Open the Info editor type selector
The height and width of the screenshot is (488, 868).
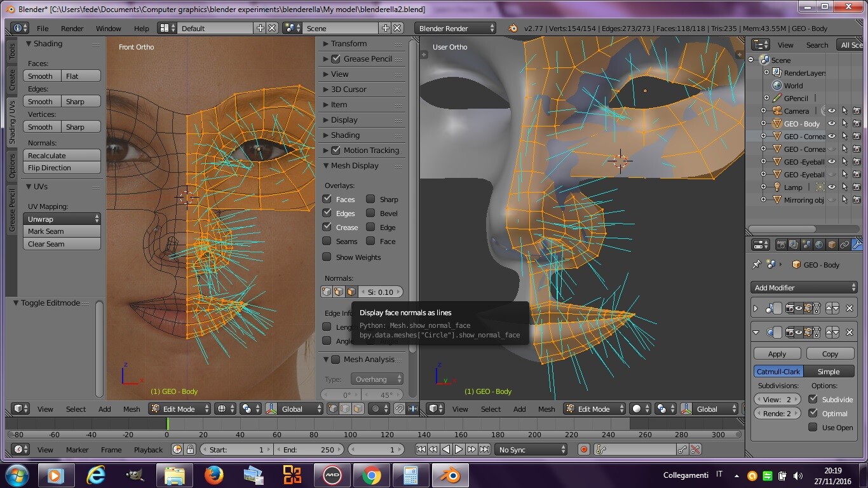(x=20, y=28)
